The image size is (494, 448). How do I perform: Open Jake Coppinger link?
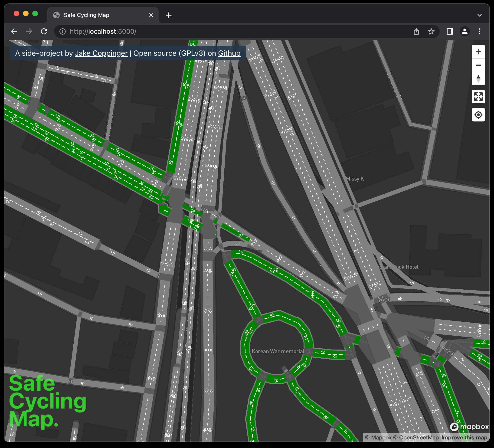coord(101,53)
